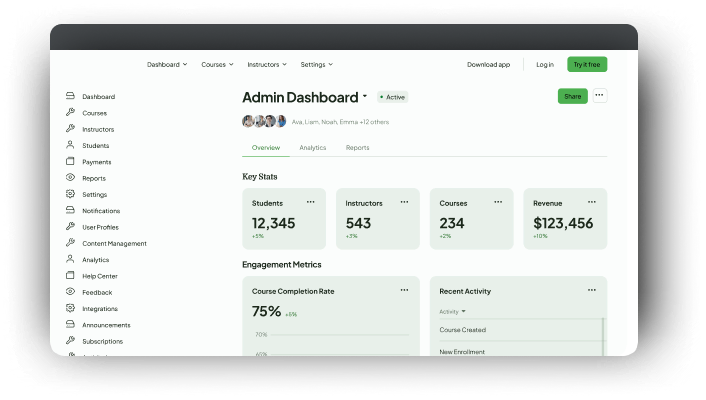Open Subscriptions label in sidebar
706x400 pixels.
tap(103, 341)
